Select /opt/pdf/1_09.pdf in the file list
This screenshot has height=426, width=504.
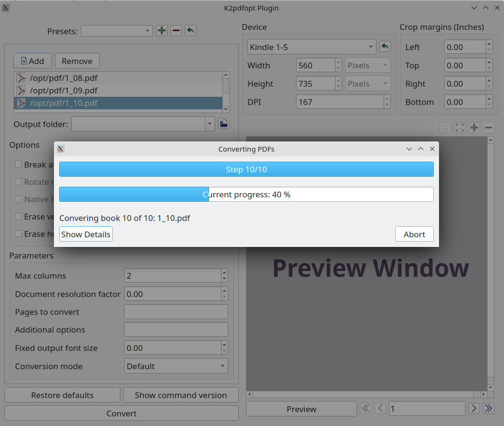coord(118,90)
